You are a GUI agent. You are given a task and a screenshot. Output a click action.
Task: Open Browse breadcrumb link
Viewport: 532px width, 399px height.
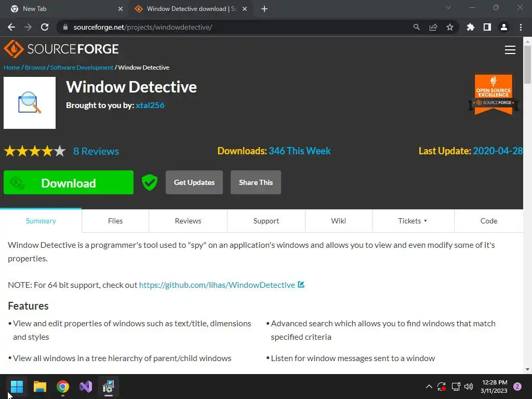35,68
